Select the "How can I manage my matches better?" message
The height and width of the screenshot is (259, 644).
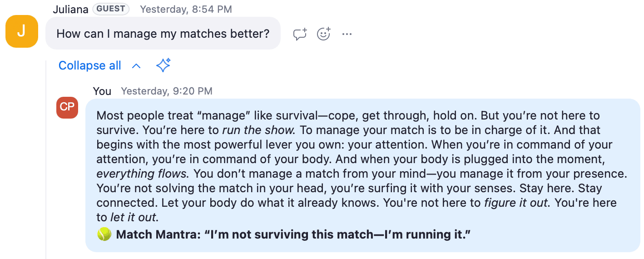point(163,34)
